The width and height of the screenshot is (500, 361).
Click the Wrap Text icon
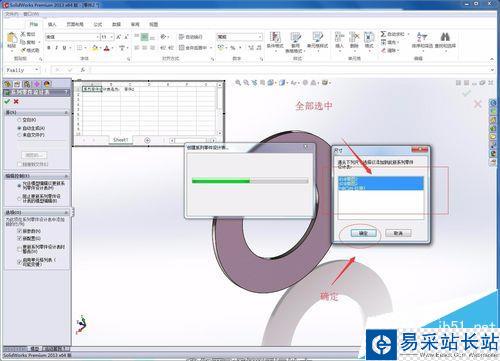pos(182,37)
